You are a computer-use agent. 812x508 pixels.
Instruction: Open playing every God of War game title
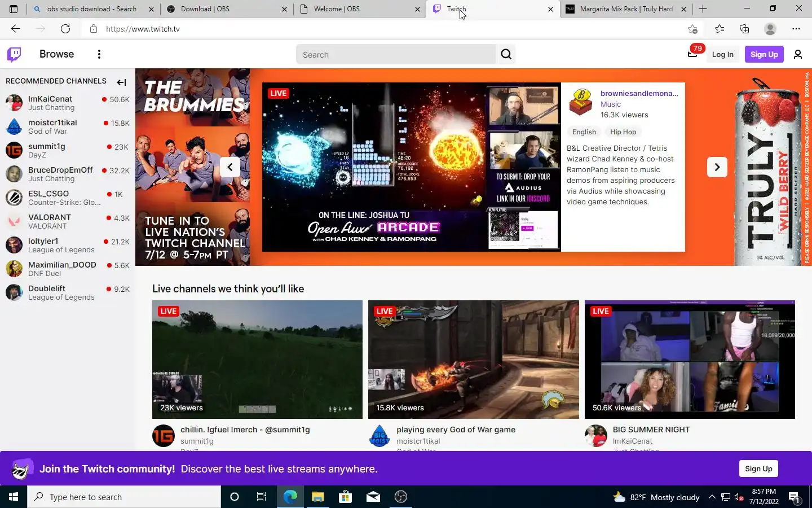456,430
